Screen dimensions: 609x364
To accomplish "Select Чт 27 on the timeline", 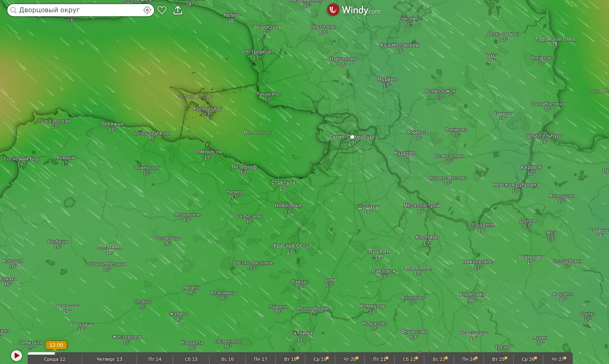I will (558, 359).
